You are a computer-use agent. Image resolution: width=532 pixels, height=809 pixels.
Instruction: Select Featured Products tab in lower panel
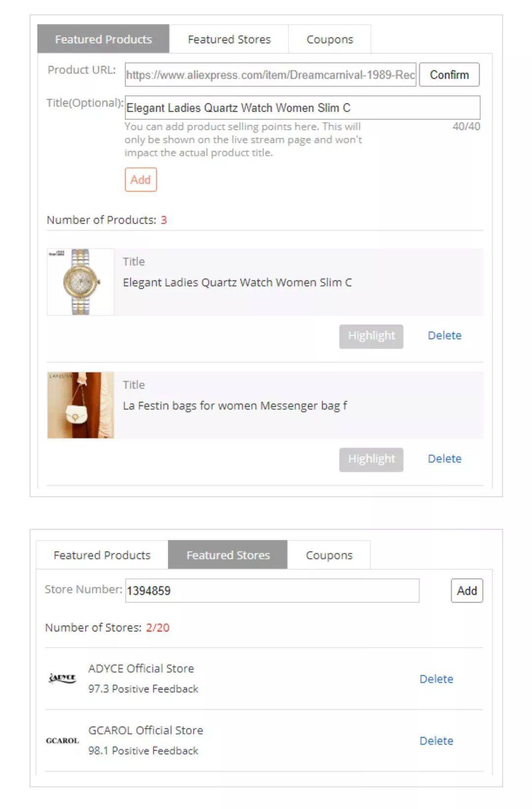click(102, 555)
